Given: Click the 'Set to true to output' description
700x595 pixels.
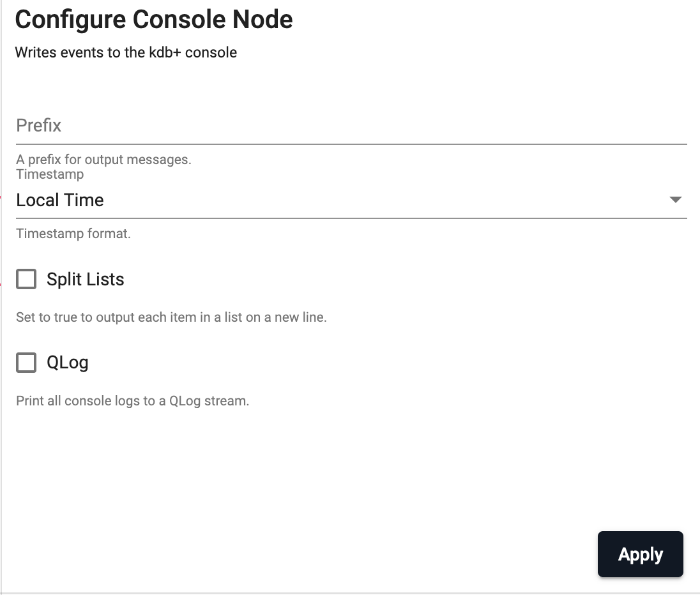Looking at the screenshot, I should pos(171,317).
